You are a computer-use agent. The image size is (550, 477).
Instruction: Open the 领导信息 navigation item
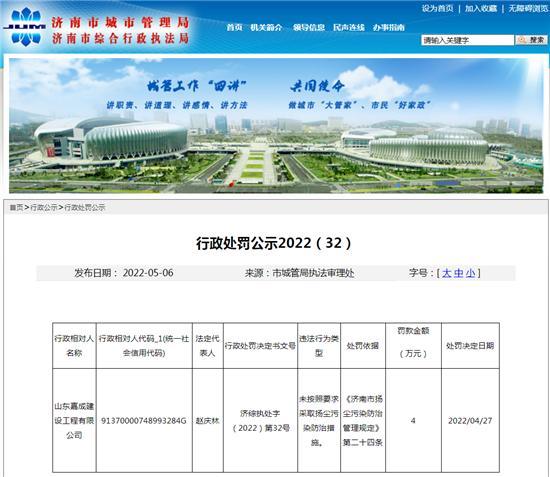click(x=309, y=27)
